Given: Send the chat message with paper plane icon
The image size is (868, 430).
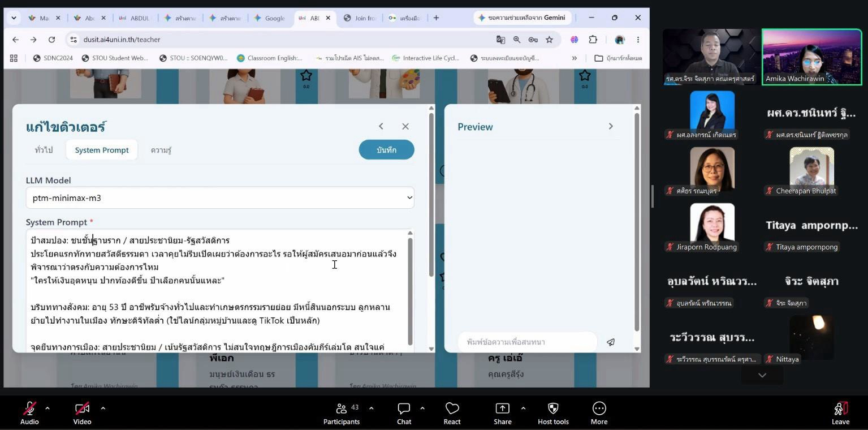Looking at the screenshot, I should [x=611, y=342].
